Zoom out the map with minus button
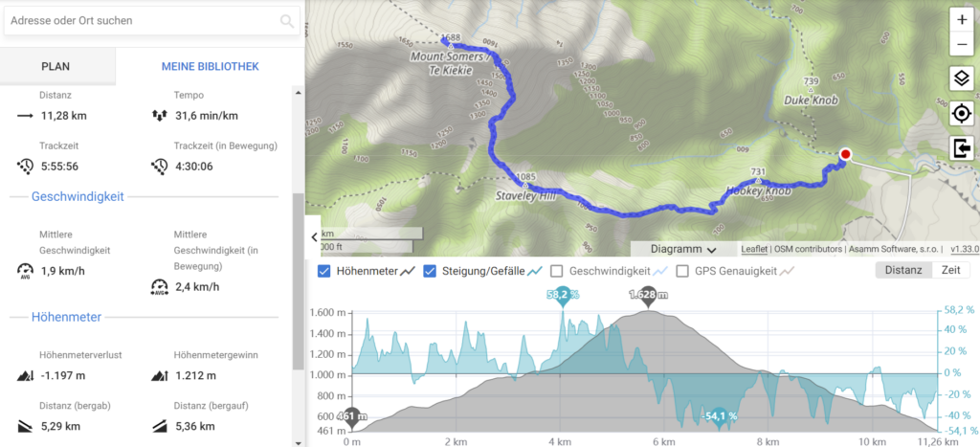980x447 pixels. (961, 44)
